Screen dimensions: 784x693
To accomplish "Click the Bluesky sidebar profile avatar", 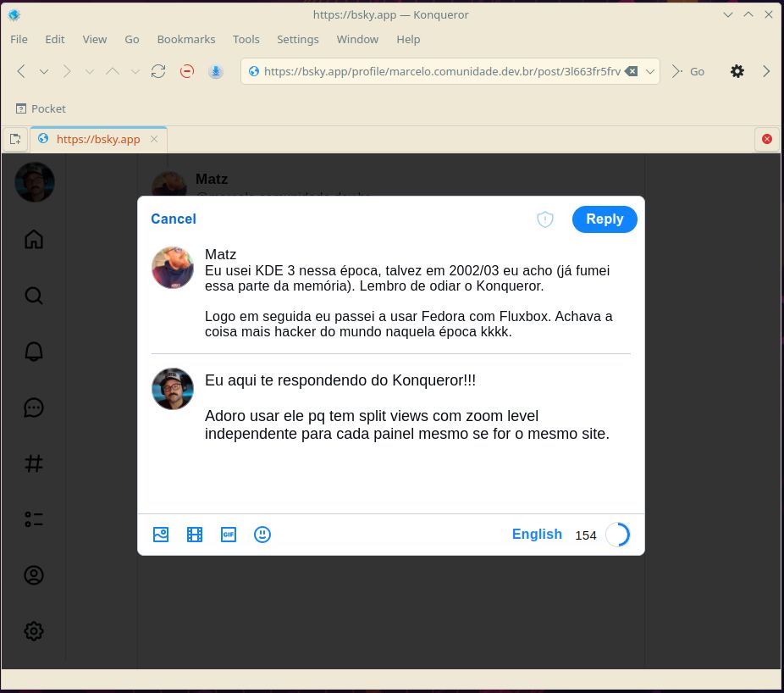I will point(35,182).
